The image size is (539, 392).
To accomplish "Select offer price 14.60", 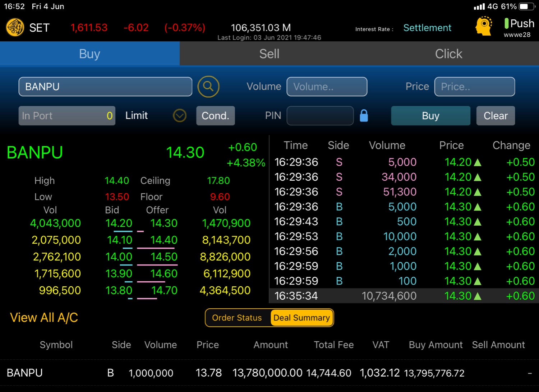I will (164, 274).
